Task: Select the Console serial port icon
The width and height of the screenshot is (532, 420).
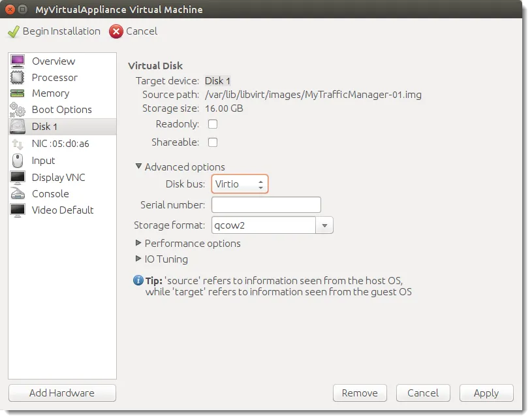Action: 18,193
